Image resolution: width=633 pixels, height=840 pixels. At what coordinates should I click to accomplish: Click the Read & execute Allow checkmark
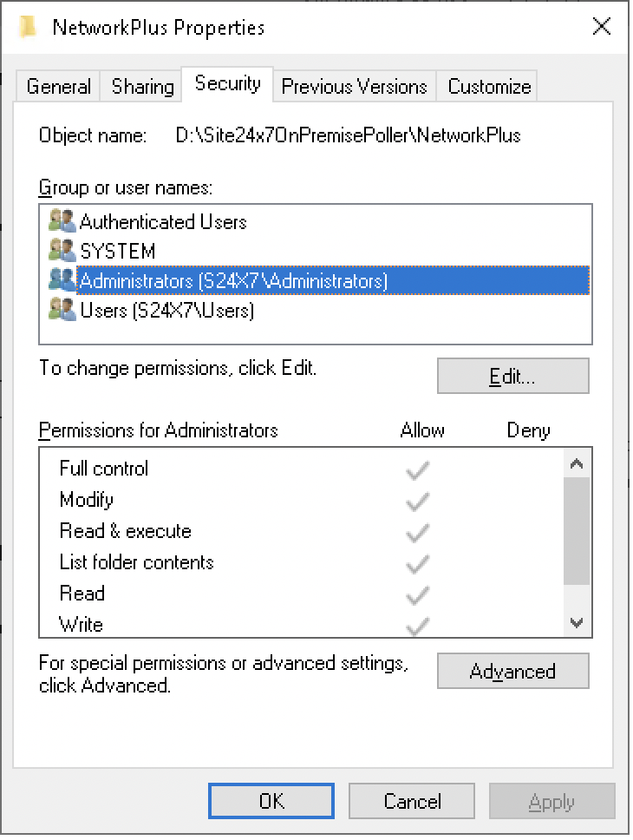click(x=418, y=532)
